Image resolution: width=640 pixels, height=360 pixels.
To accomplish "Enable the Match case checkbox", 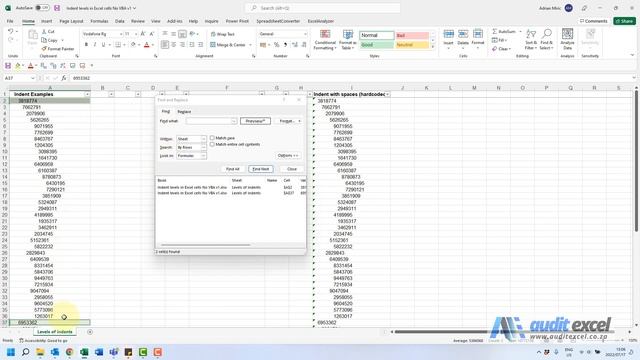I will click(212, 138).
